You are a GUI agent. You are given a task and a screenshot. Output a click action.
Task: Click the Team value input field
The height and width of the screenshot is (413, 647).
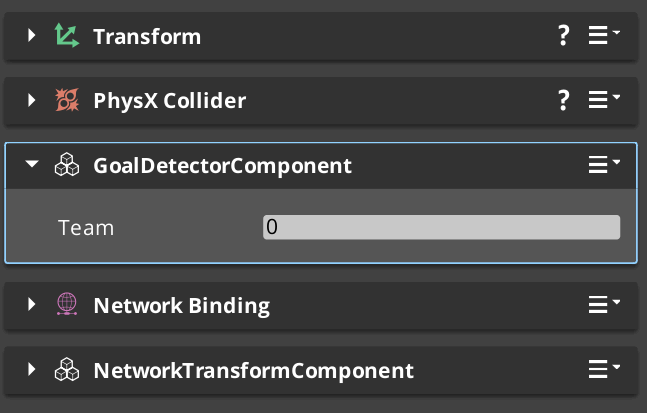(442, 227)
